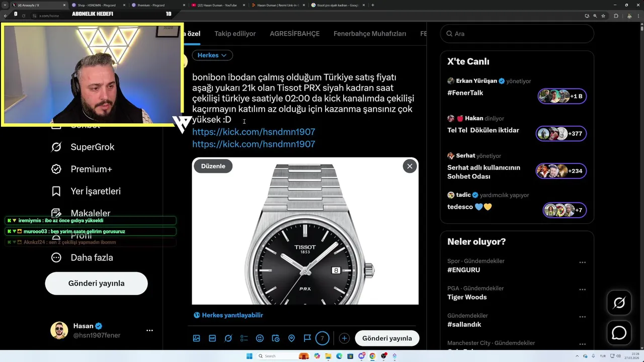Open more options for #sallandık trend
The height and width of the screenshot is (362, 644).
click(582, 316)
